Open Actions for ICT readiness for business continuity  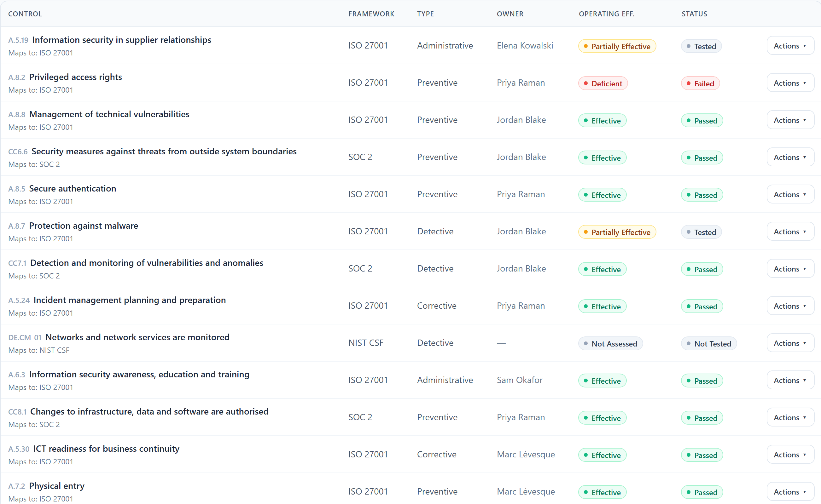click(790, 455)
